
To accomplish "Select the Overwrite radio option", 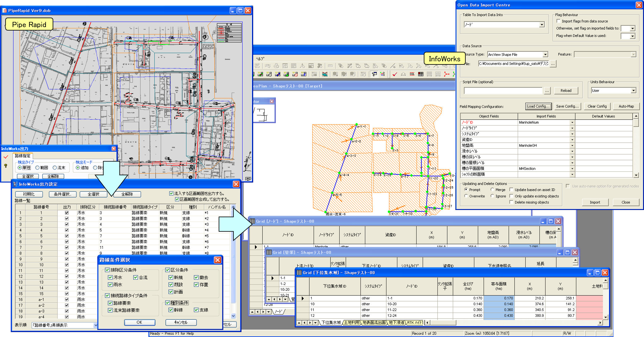I will [x=466, y=196].
